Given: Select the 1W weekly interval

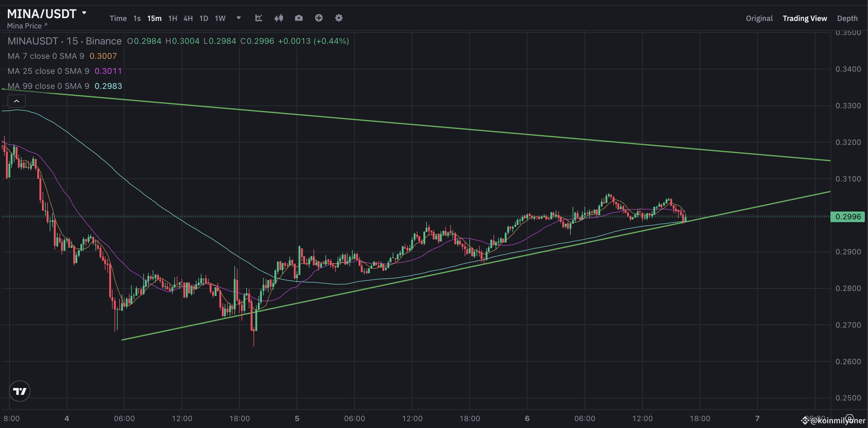Looking at the screenshot, I should [x=220, y=18].
